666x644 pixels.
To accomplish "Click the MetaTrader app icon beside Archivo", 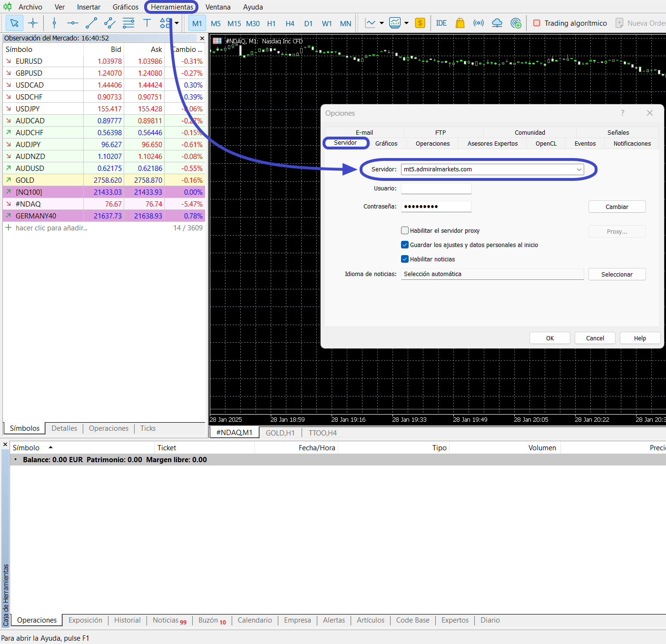I will (7, 7).
